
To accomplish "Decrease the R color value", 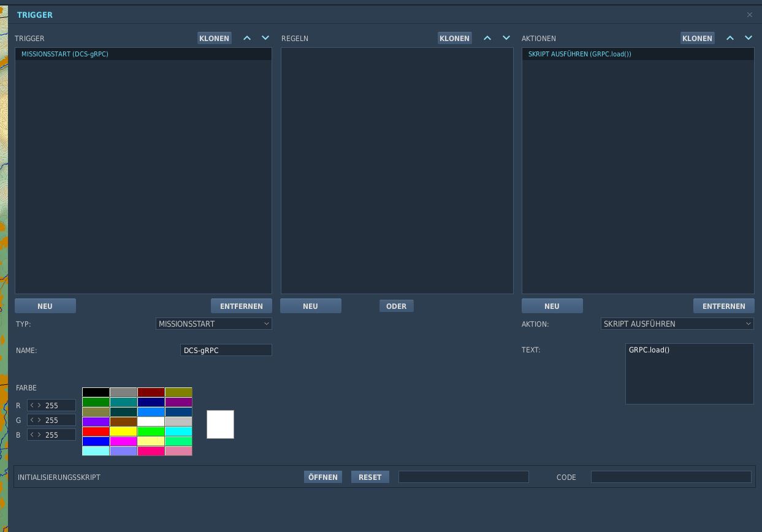I will [x=32, y=406].
